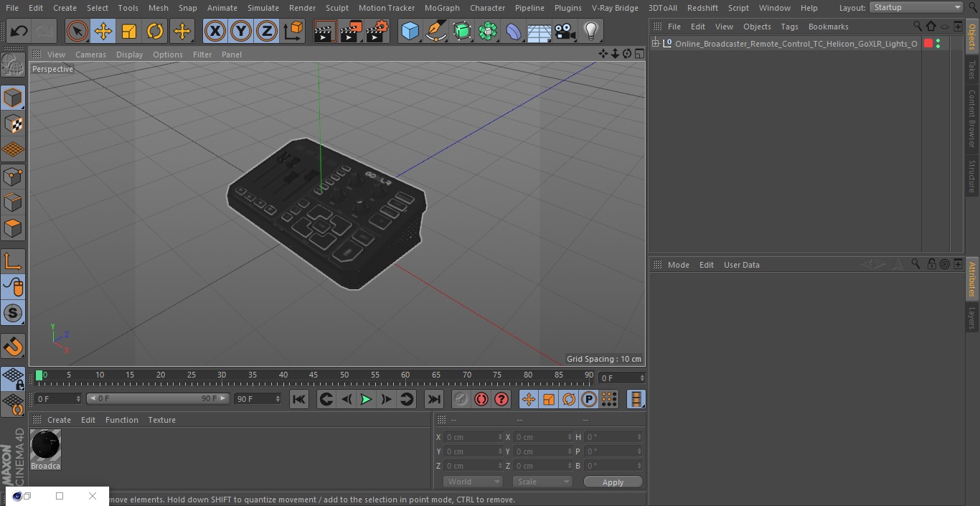The width and height of the screenshot is (980, 506).
Task: Click Render View clapperboard icon
Action: point(325,31)
